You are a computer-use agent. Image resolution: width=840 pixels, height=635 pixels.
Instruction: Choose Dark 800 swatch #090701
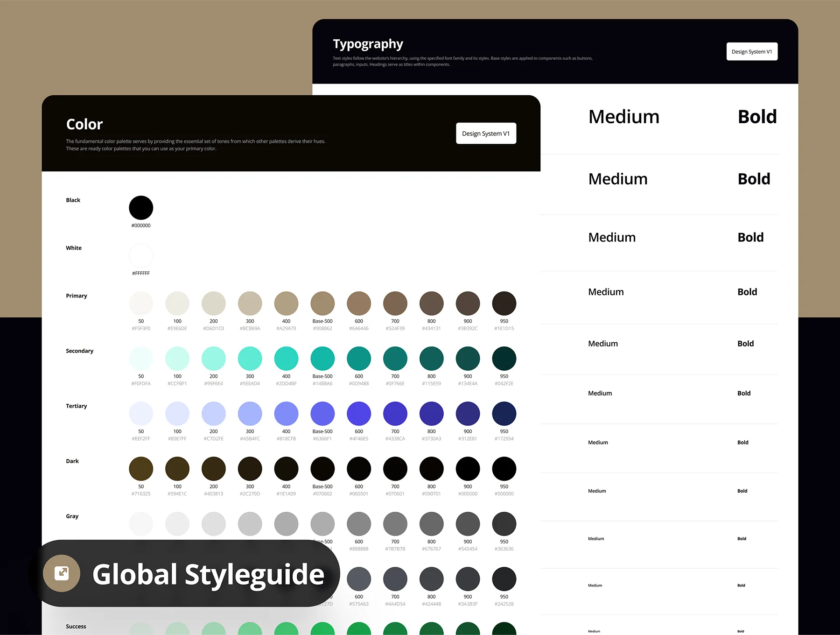pos(432,469)
